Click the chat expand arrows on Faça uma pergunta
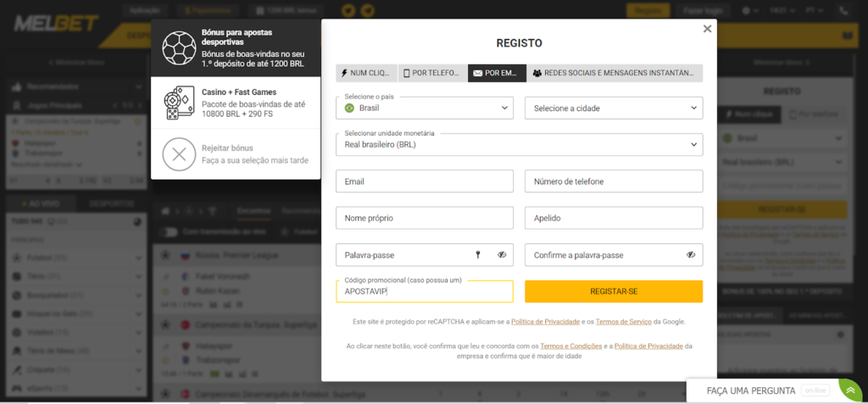The width and height of the screenshot is (868, 404). point(850,390)
